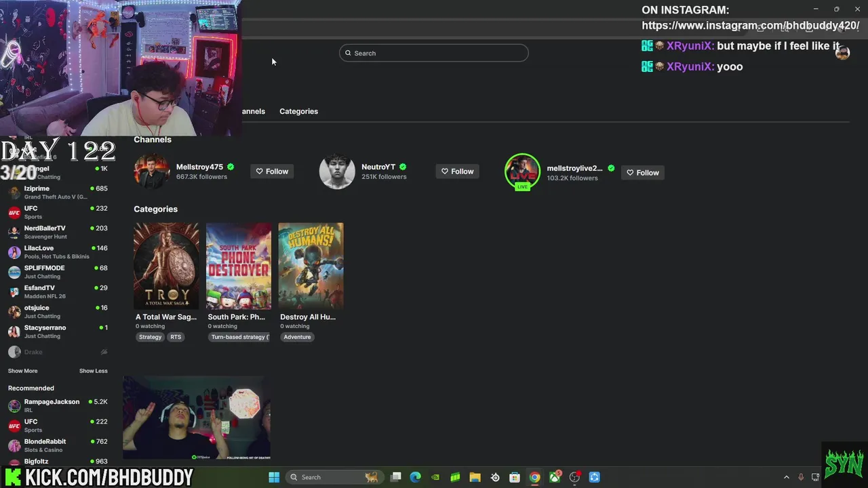The image size is (868, 488).
Task: Open the NVIDIA app in the taskbar
Action: click(x=435, y=477)
